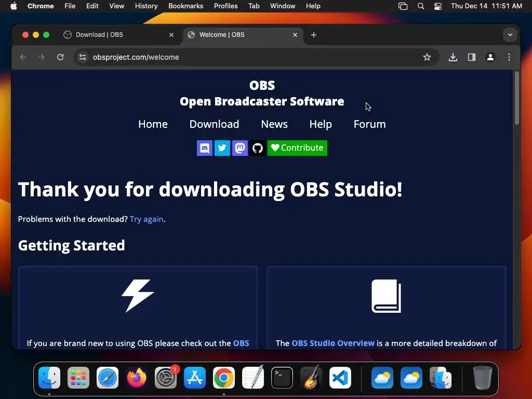The image size is (532, 399).
Task: Toggle Chrome side panel icon
Action: coord(472,57)
